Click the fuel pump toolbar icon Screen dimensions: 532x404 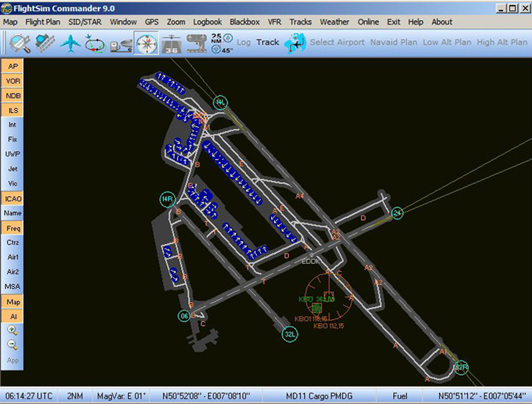pos(121,45)
